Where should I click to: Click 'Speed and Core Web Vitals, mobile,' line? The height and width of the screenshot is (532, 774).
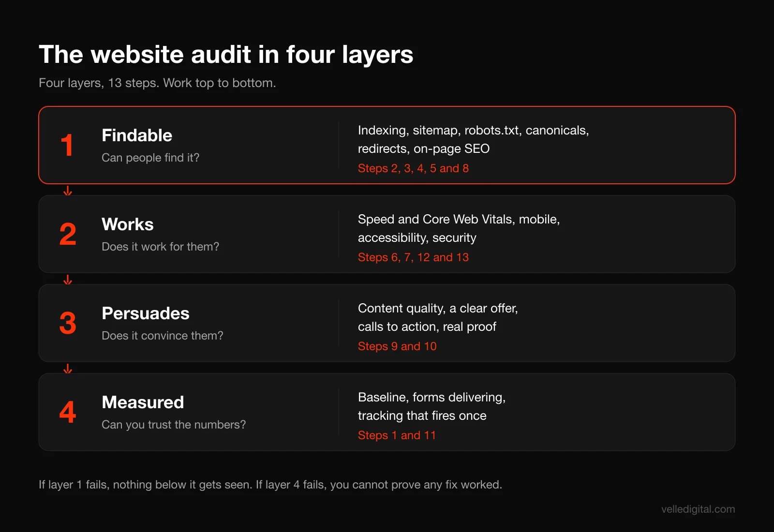pyautogui.click(x=459, y=220)
